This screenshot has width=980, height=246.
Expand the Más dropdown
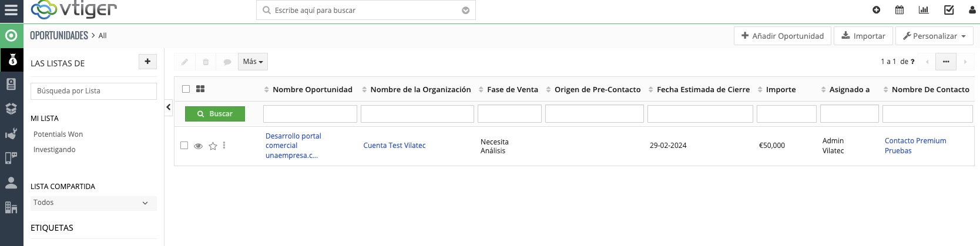[x=253, y=62]
